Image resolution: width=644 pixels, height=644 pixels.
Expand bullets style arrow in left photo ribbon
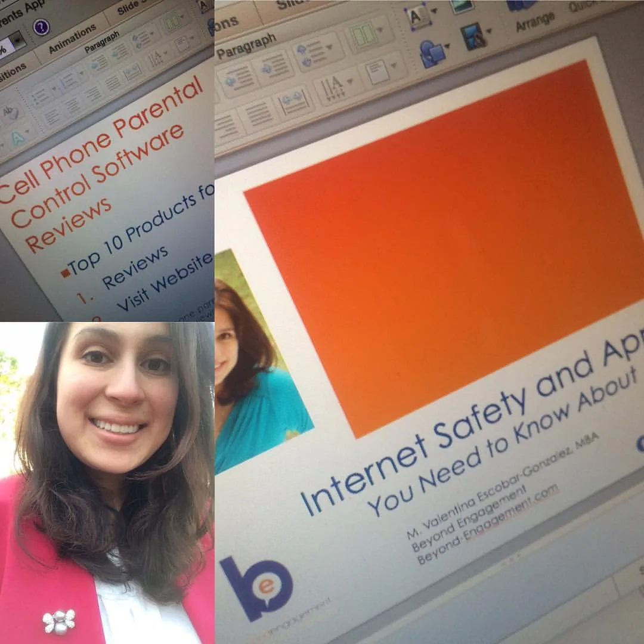coord(54,89)
